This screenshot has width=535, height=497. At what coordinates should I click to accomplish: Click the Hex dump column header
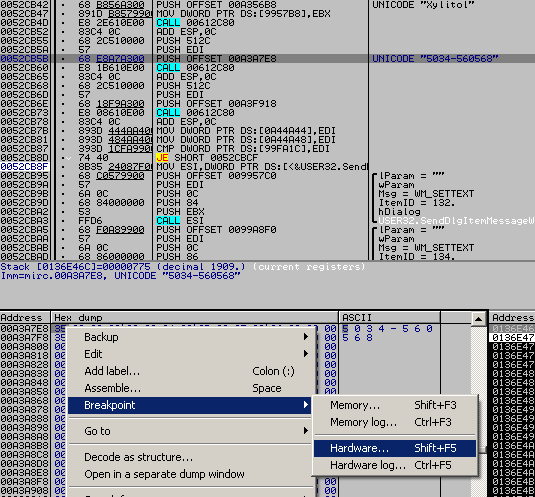pyautogui.click(x=194, y=318)
